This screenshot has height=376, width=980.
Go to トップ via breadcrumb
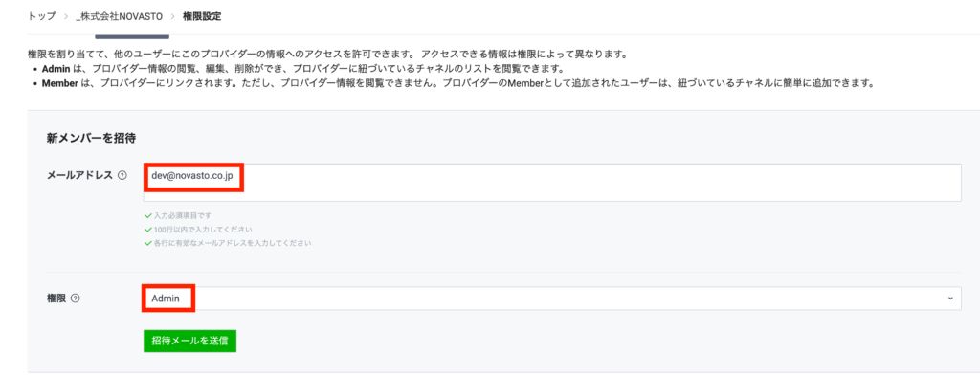point(42,17)
